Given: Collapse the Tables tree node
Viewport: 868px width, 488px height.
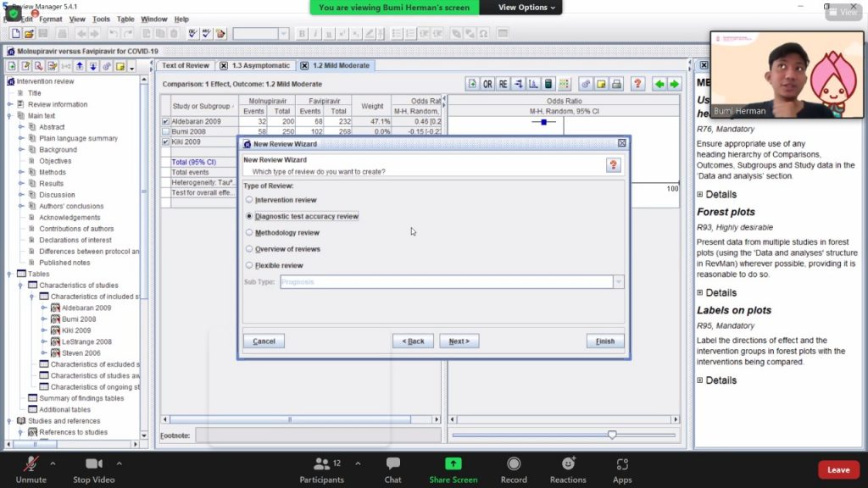Looking at the screenshot, I should pyautogui.click(x=9, y=274).
